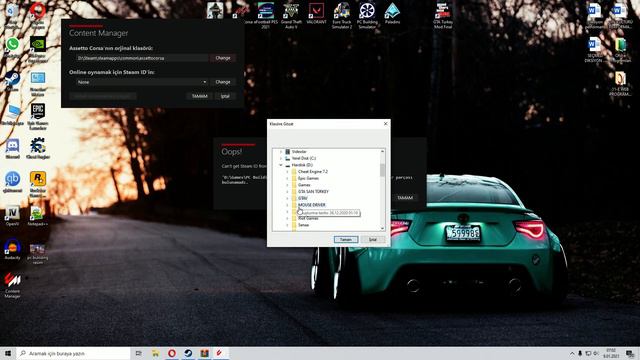Launch the VALORANT desktop shortcut
This screenshot has width=640, height=360.
(316, 13)
